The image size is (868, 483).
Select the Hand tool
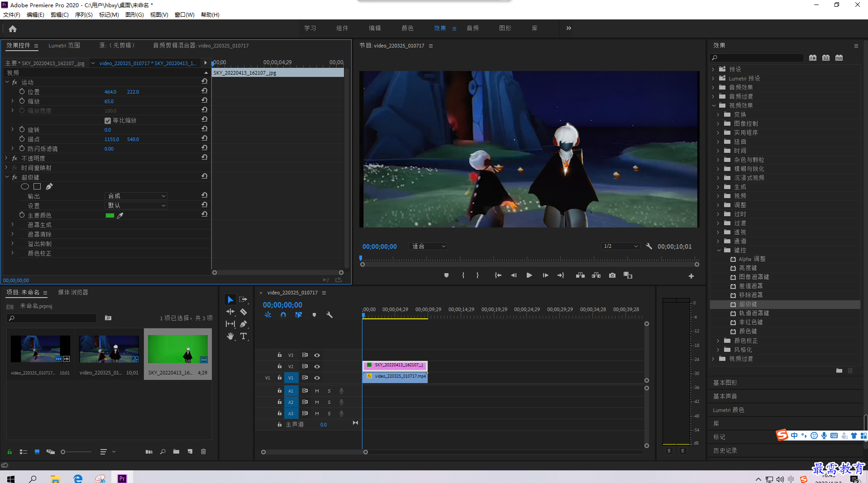click(x=230, y=336)
